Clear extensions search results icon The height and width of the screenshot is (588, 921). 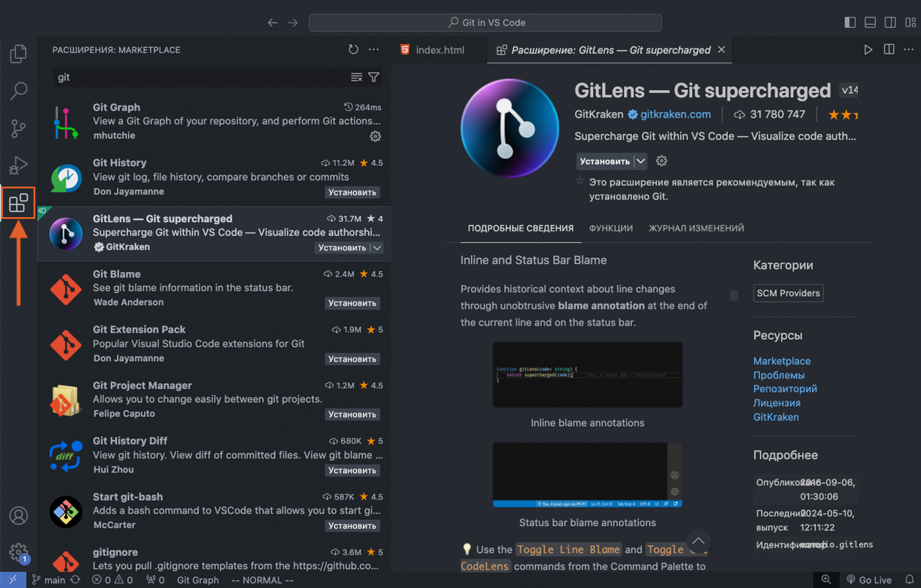tap(356, 77)
